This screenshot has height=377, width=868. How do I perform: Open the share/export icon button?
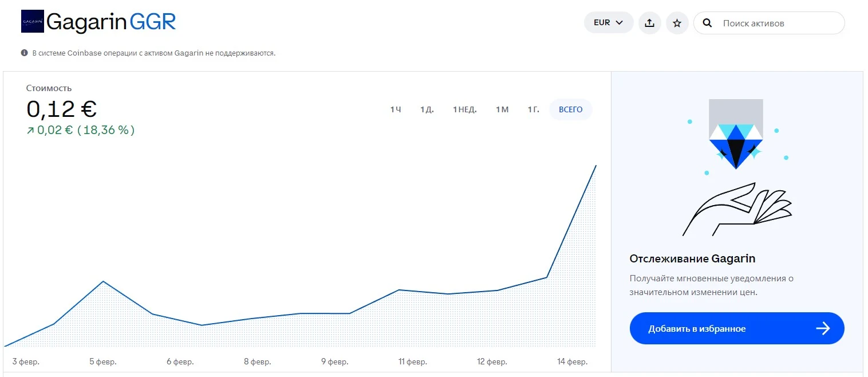649,23
